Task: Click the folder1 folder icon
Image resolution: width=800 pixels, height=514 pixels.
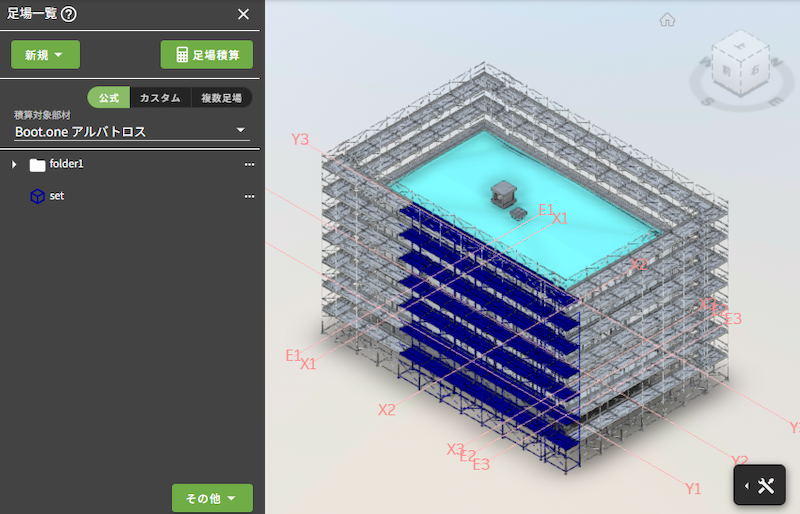Action: [x=38, y=165]
